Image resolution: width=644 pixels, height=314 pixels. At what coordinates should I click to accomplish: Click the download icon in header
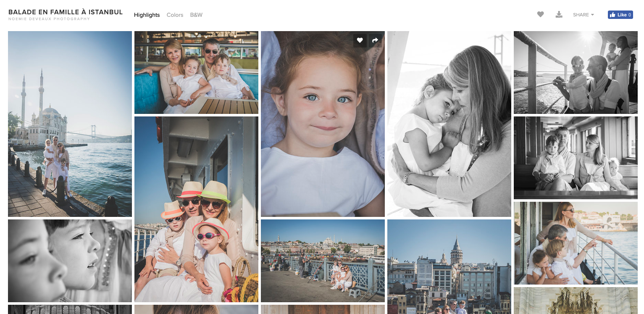point(559,14)
